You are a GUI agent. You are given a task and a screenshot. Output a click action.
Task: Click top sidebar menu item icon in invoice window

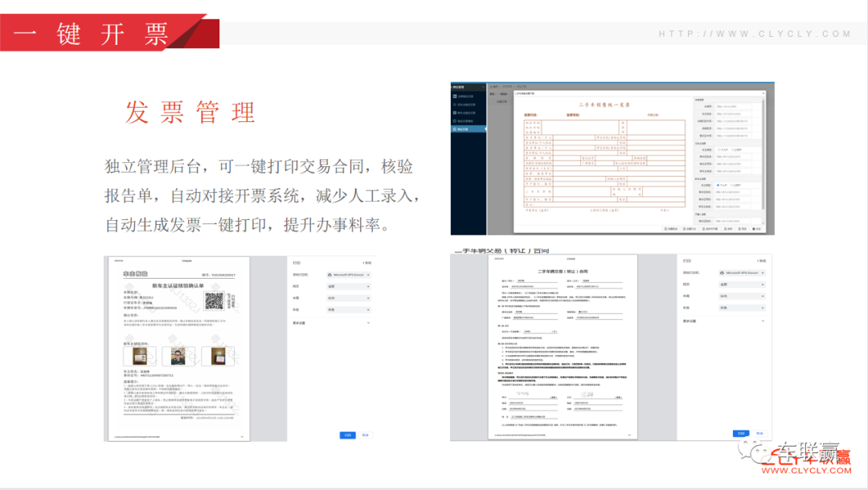(455, 96)
